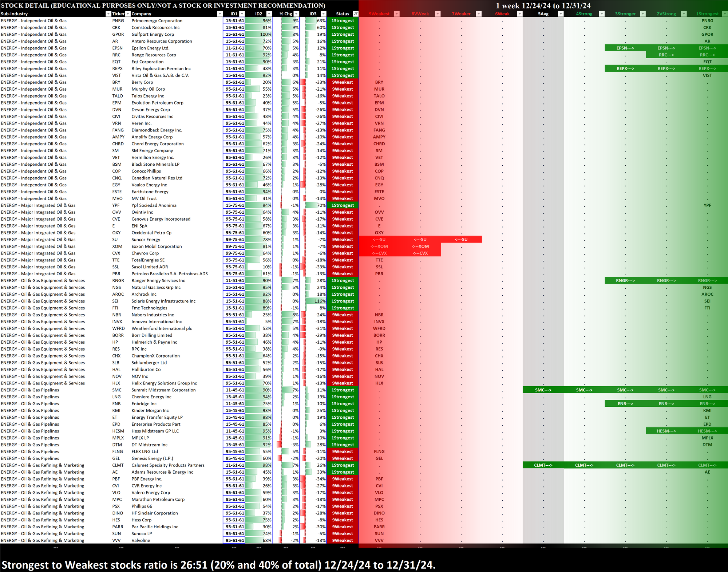Screen dimensions: 728x572
Task: Expand the Company column filter arrow
Action: click(219, 14)
